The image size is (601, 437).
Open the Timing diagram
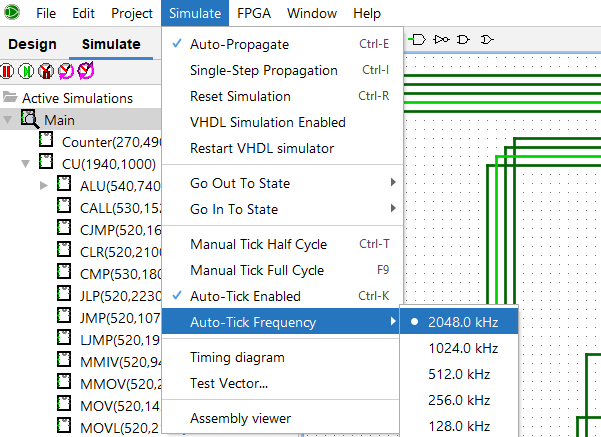tap(237, 357)
